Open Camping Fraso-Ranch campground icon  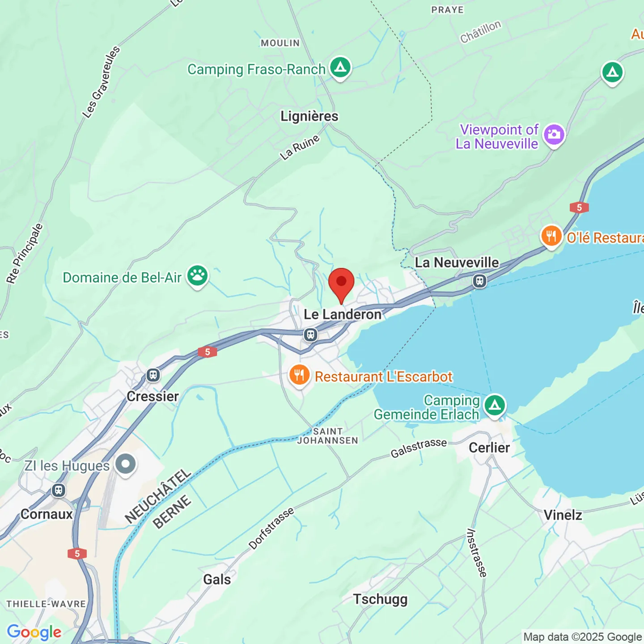click(x=340, y=68)
